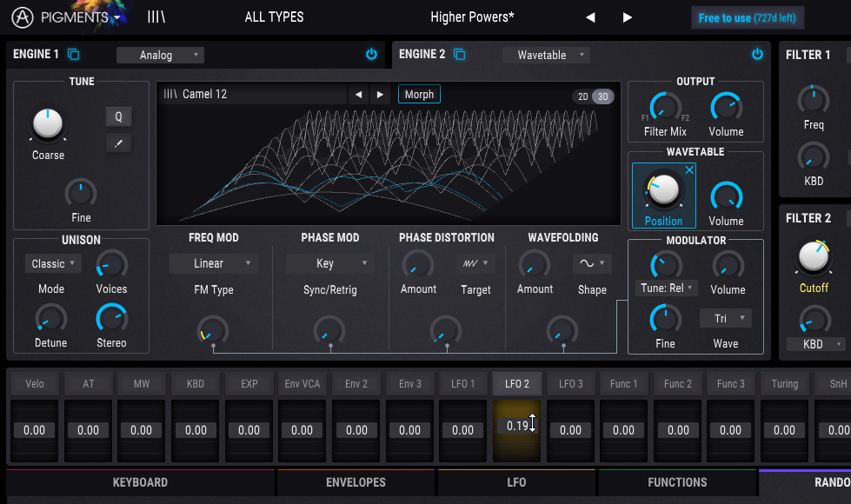Image resolution: width=851 pixels, height=504 pixels.
Task: Select the LFO 2 modulation source tab
Action: click(x=516, y=383)
